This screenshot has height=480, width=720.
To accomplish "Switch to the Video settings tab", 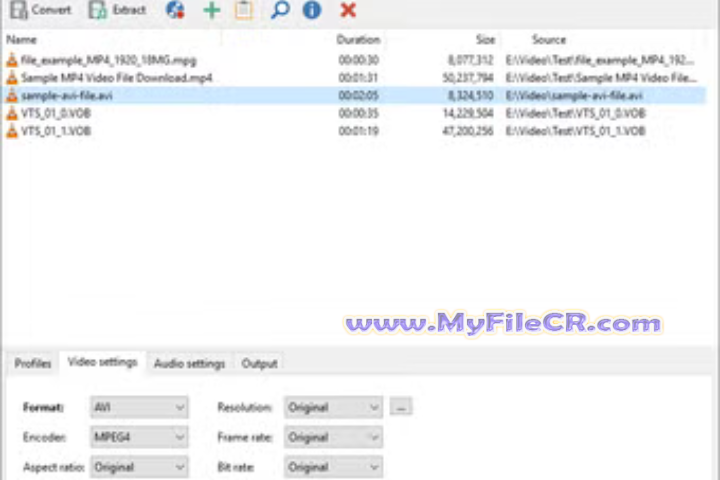I will point(102,362).
